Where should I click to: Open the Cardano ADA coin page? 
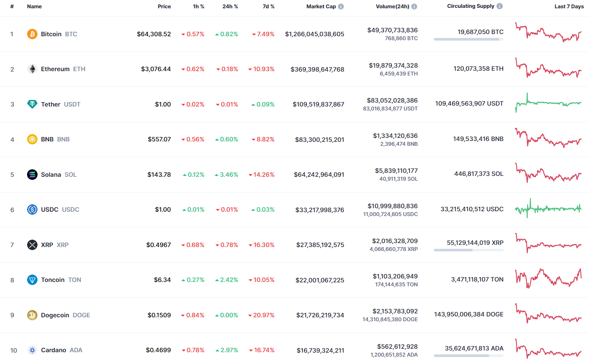[54, 350]
